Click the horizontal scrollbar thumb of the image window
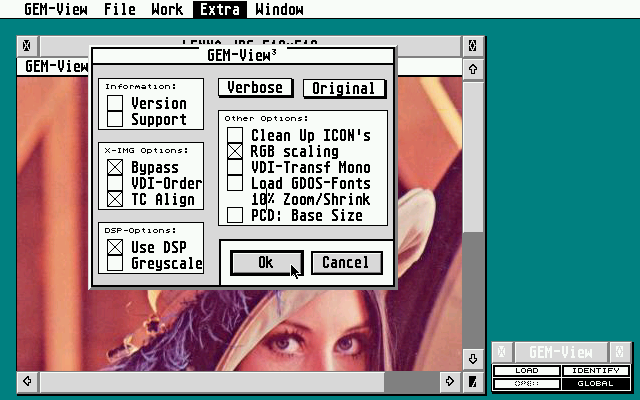Image resolution: width=640 pixels, height=400 pixels. point(212,381)
